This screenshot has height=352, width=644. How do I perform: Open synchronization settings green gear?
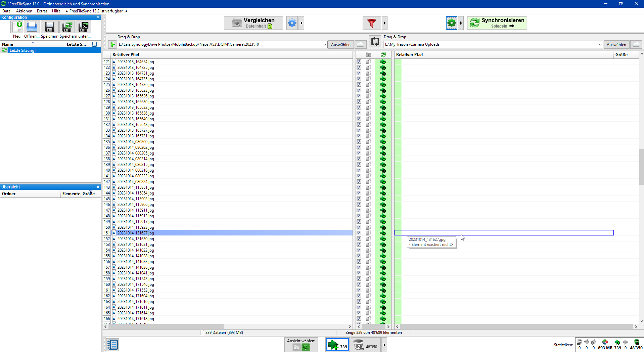tap(452, 23)
